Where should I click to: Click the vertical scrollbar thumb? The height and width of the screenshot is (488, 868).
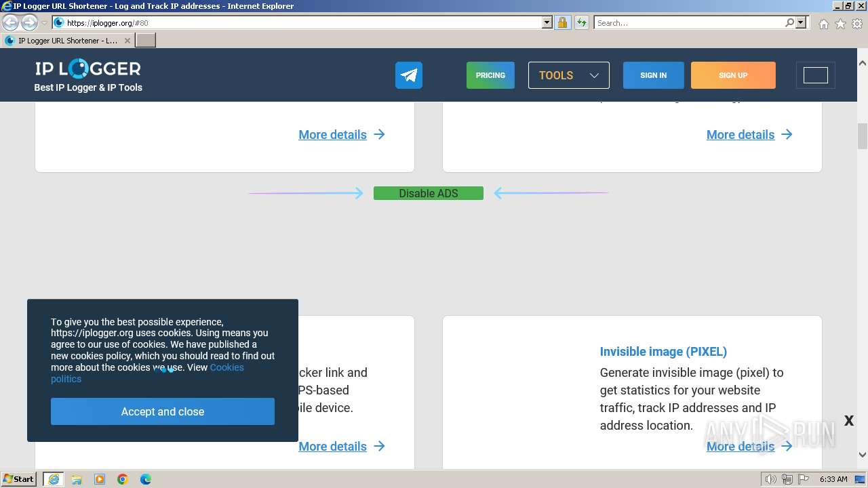863,136
